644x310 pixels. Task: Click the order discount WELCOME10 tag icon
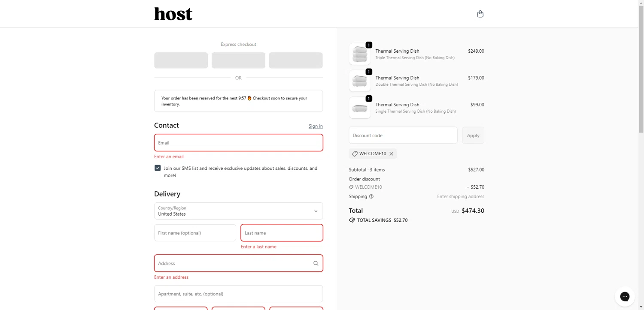(351, 187)
